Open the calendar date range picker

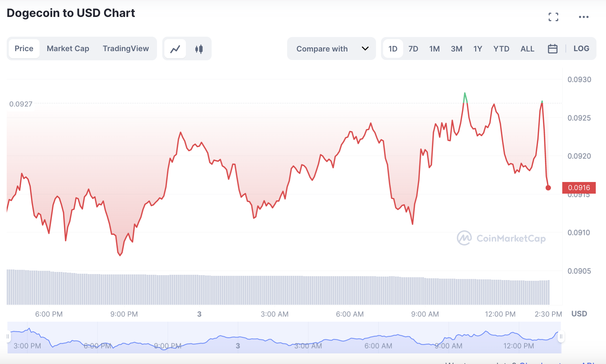(x=552, y=49)
